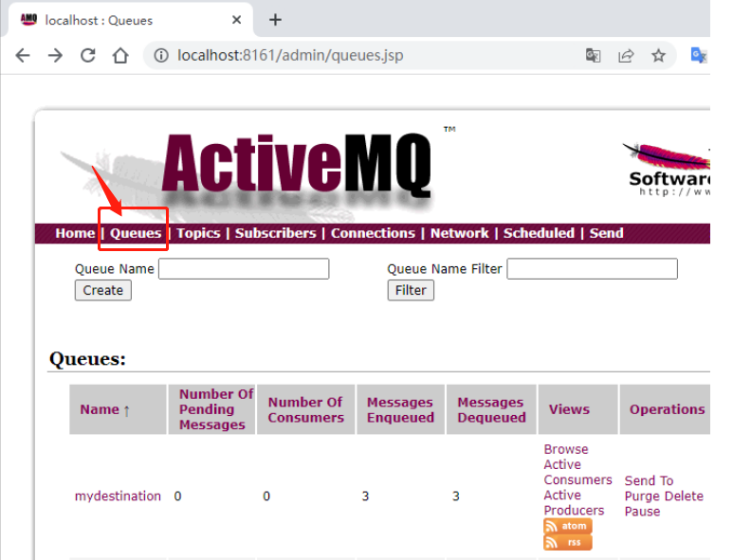Open the Subscribers menu item
Image resolution: width=733 pixels, height=560 pixels.
(275, 233)
